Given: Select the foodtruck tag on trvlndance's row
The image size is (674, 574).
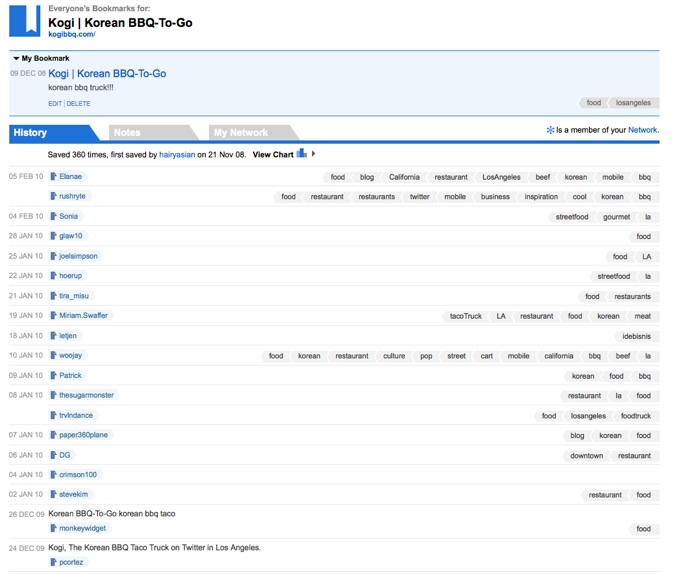Looking at the screenshot, I should (x=636, y=416).
